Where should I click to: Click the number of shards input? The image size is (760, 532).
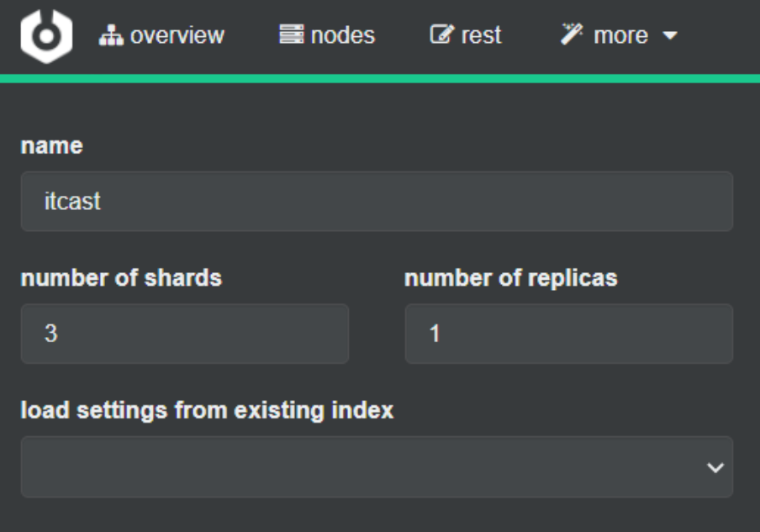185,334
